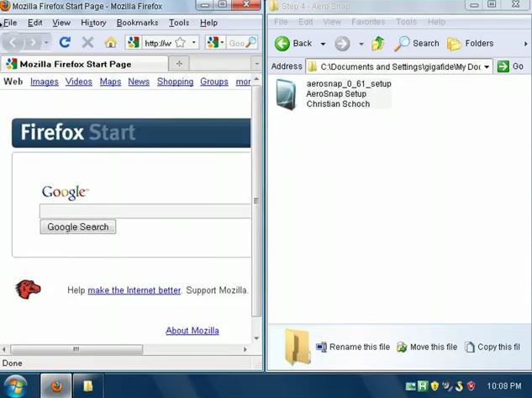
Task: Click the yellow shield tray icon
Action: point(435,385)
